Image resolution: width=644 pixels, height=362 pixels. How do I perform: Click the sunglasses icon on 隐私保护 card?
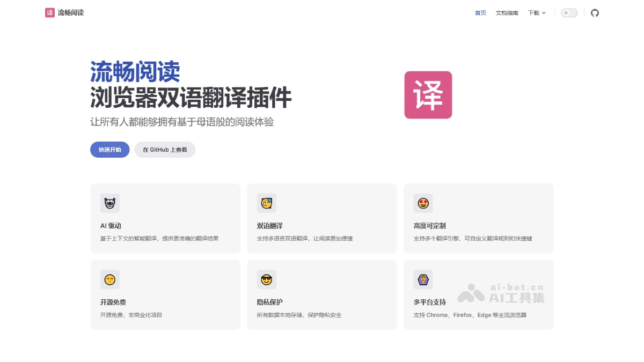click(267, 279)
